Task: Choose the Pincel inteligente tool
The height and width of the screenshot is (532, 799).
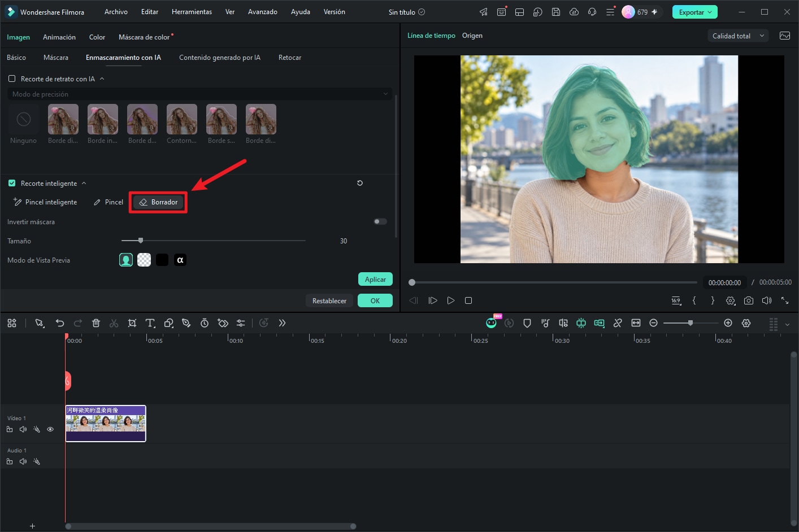Action: (x=45, y=202)
